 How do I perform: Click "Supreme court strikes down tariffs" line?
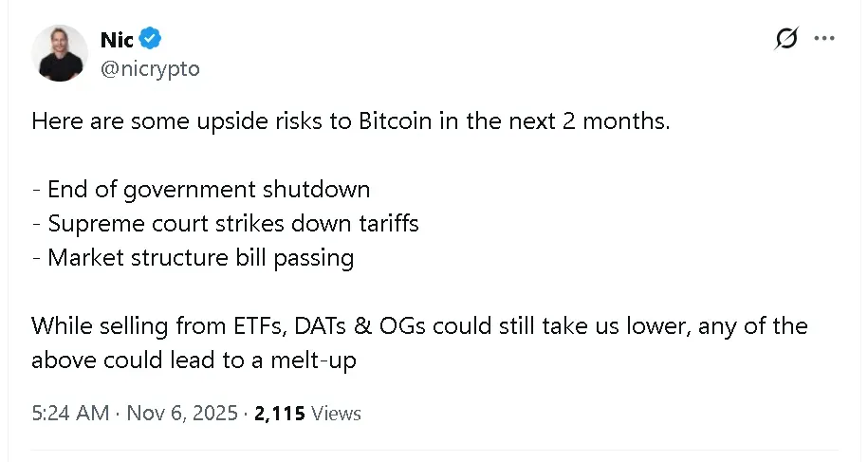226,223
